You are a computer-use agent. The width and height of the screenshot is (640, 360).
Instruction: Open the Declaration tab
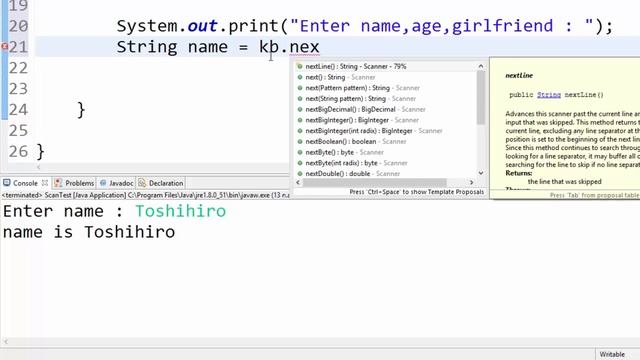(x=161, y=183)
